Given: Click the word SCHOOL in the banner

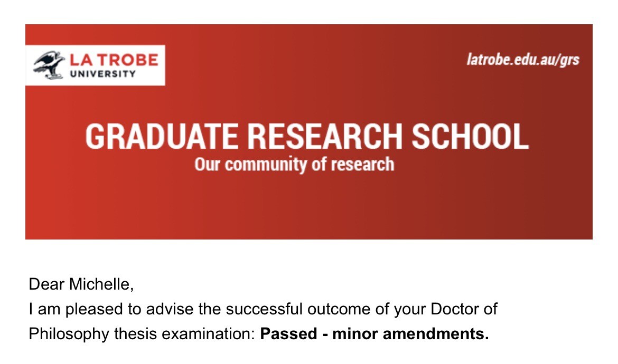Looking at the screenshot, I should [470, 137].
